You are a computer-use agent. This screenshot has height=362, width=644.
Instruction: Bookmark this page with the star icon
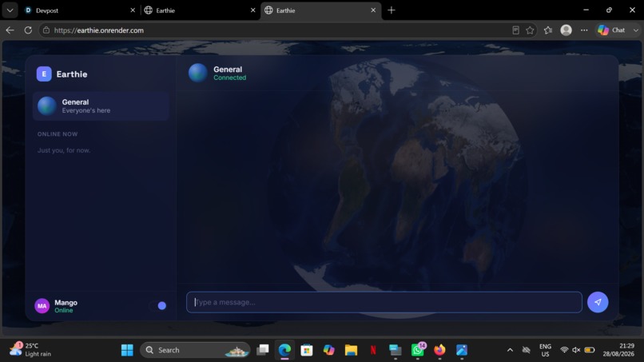tap(530, 30)
